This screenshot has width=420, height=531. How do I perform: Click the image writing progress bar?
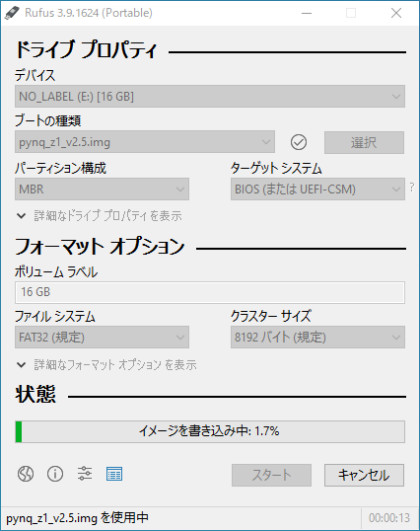pyautogui.click(x=210, y=431)
